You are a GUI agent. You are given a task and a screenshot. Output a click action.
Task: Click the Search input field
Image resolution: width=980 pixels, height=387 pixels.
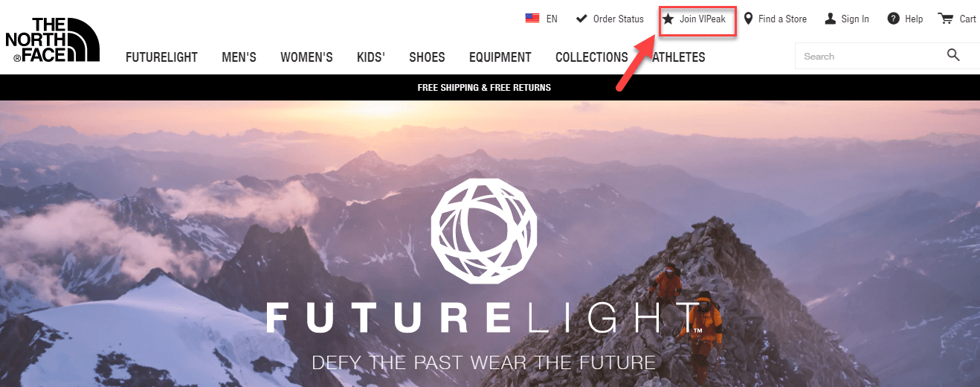(870, 56)
